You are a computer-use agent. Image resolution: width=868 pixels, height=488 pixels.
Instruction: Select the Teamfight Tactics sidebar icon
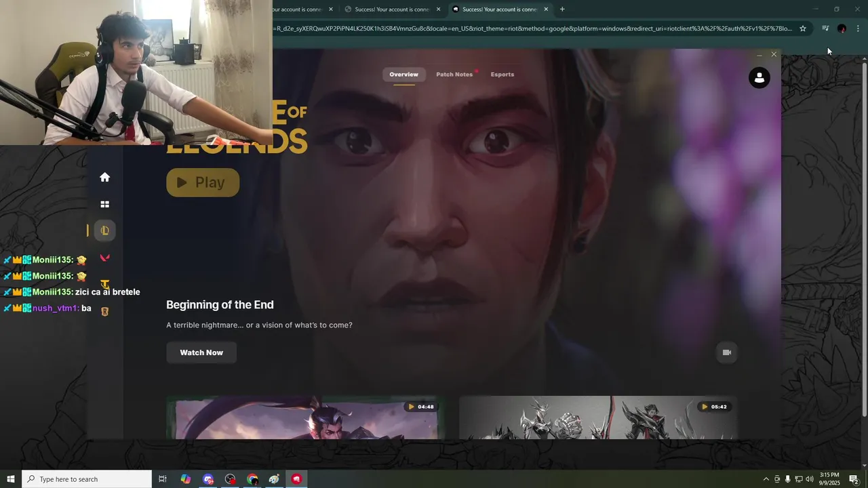click(104, 284)
